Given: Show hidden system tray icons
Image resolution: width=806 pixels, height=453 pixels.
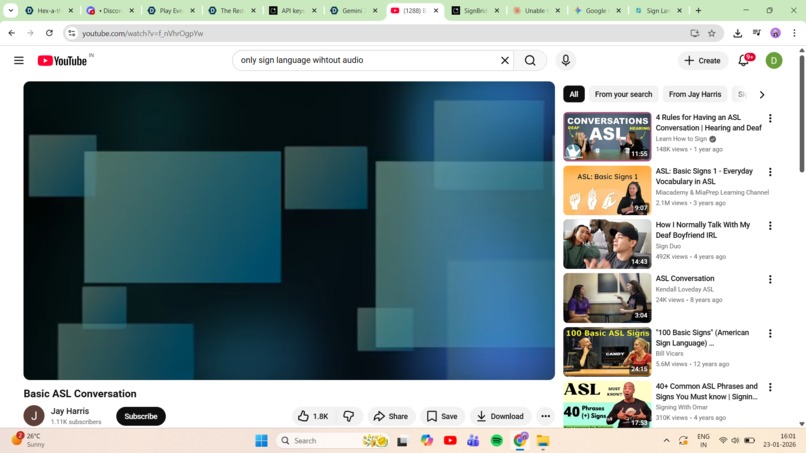Looking at the screenshot, I should (x=666, y=441).
